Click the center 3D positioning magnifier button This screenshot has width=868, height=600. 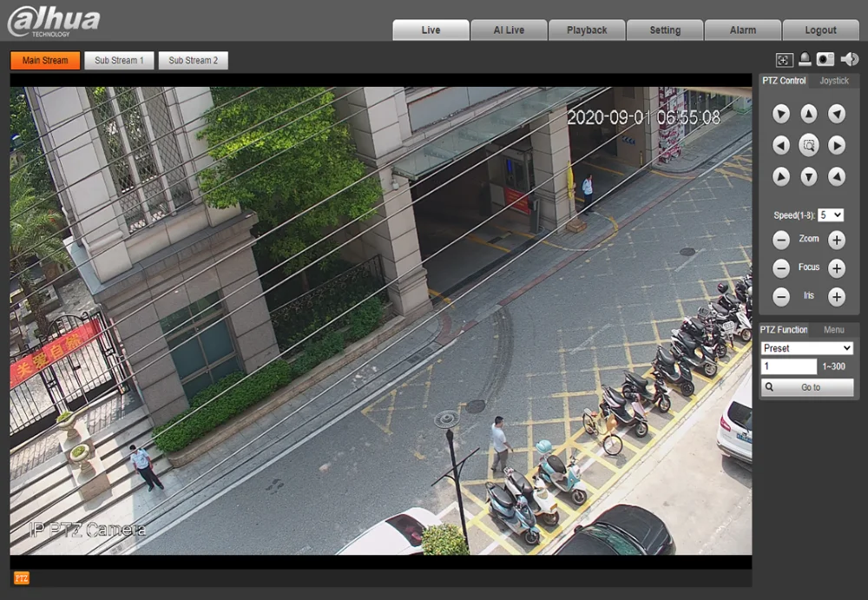809,145
